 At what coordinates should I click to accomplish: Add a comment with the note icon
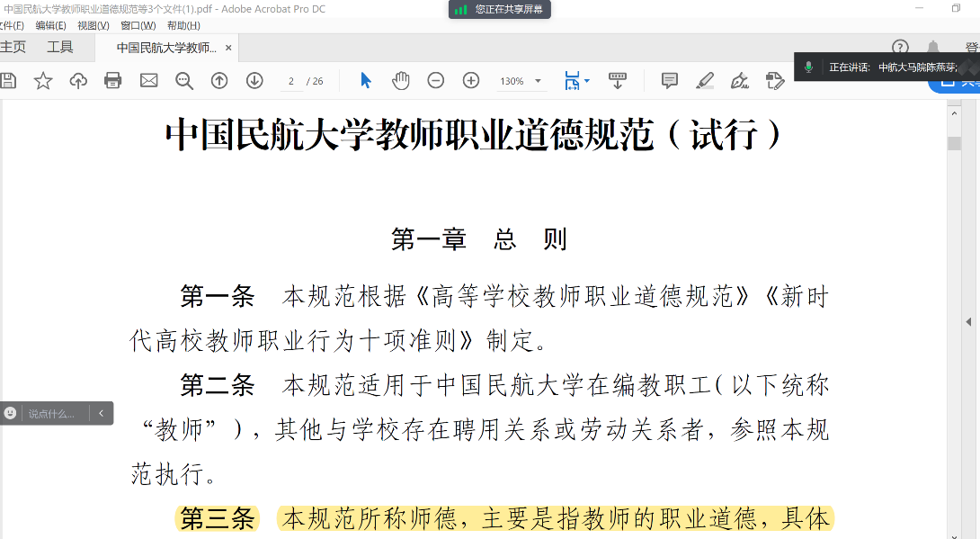click(x=670, y=81)
